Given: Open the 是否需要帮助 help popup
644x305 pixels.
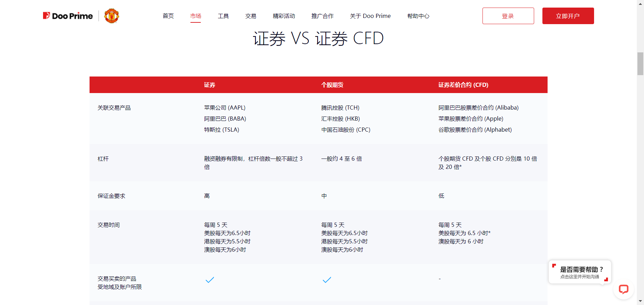Looking at the screenshot, I should pyautogui.click(x=580, y=272).
